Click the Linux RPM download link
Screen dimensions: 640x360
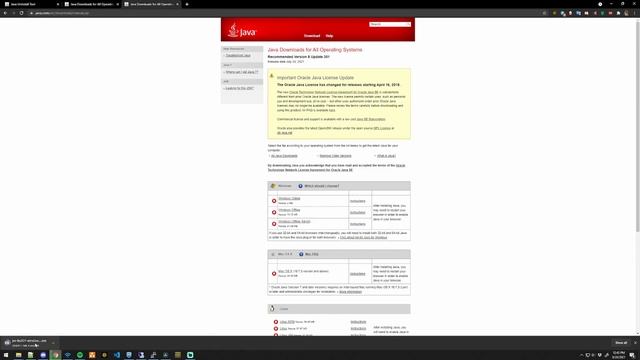pos(287,322)
